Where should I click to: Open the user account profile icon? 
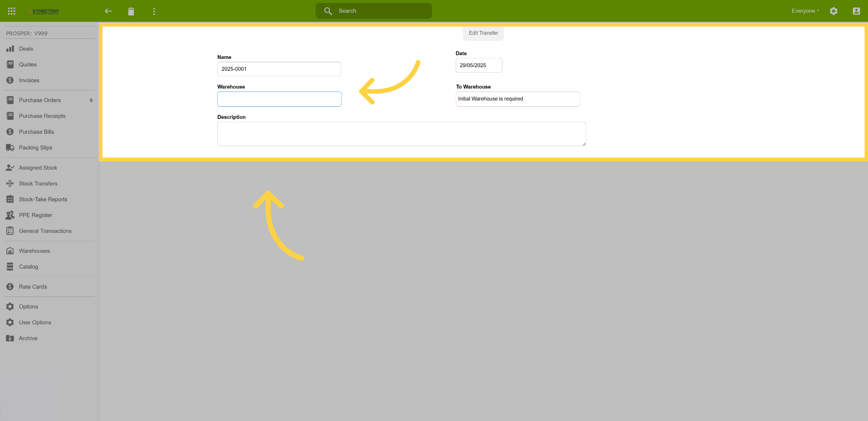[856, 11]
